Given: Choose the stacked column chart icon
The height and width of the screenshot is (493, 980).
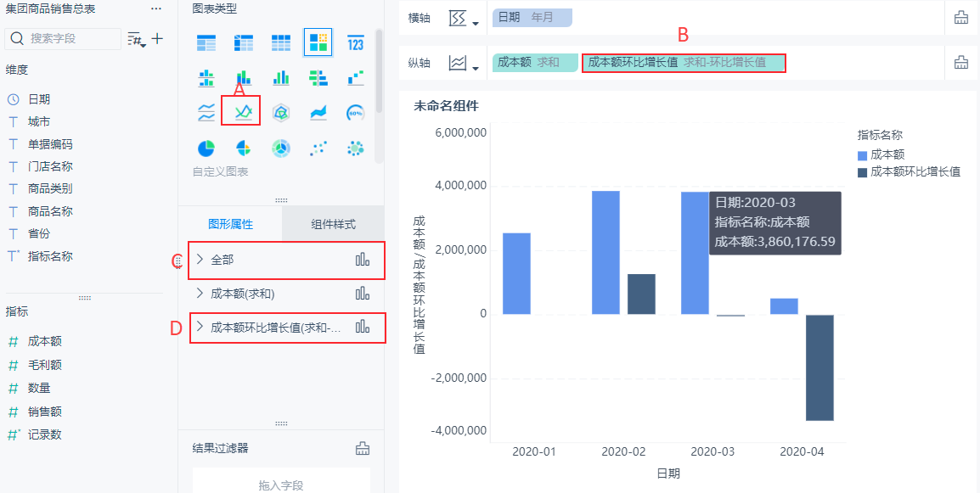Looking at the screenshot, I should pos(243,77).
